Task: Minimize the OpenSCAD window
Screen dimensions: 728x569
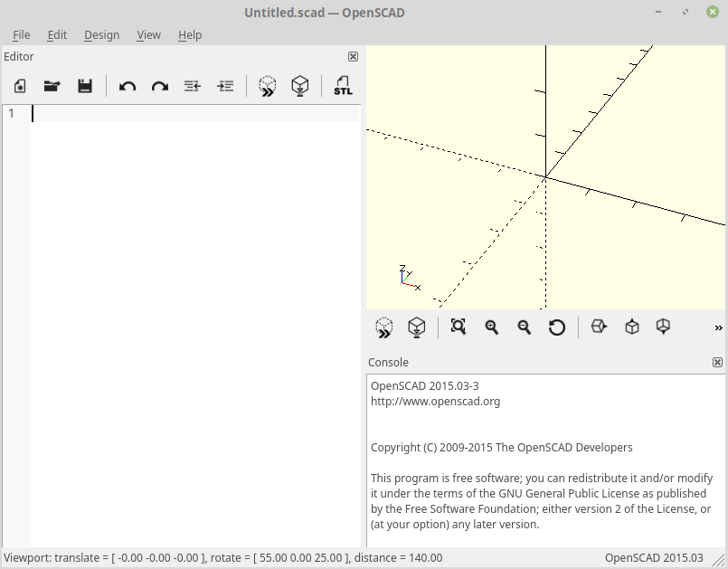Action: pos(658,12)
